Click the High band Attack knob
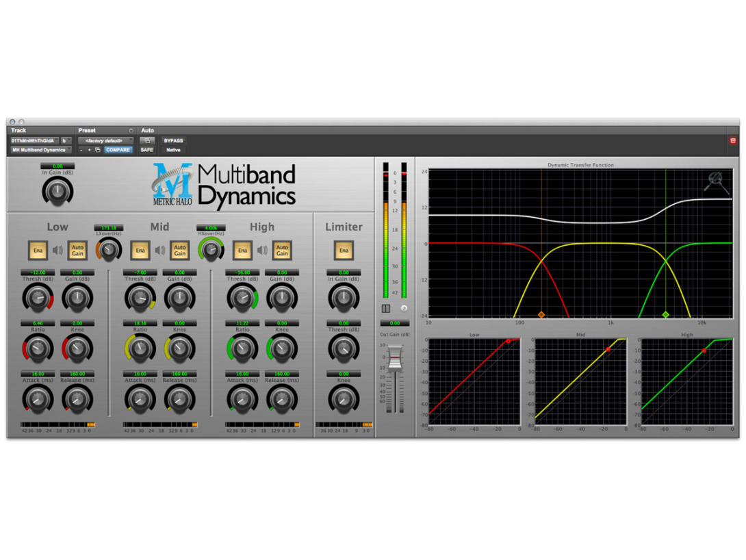 242,399
